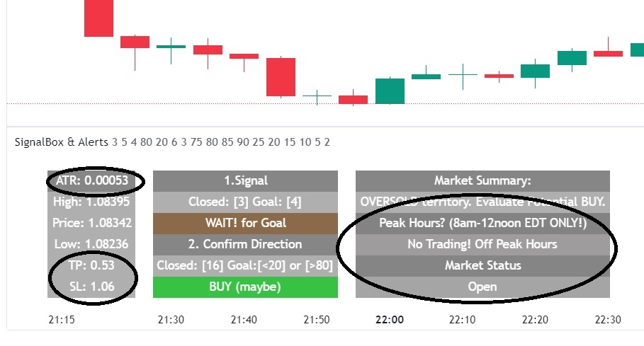Click the green BUY (maybe) cell

(245, 287)
